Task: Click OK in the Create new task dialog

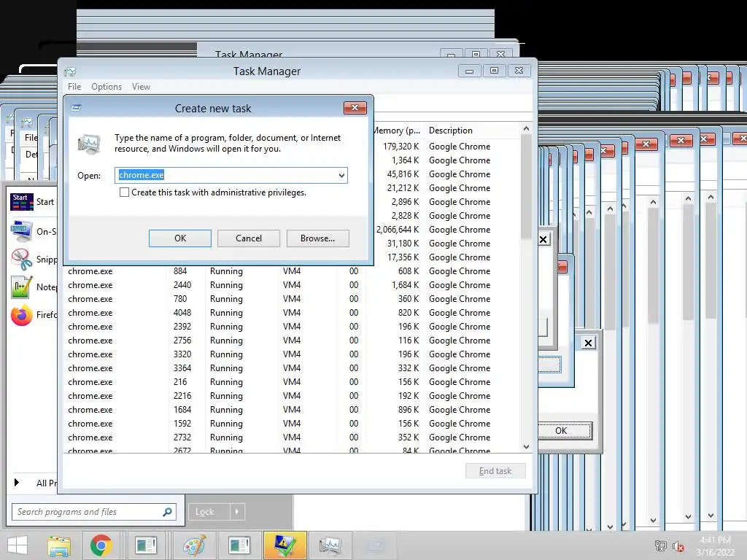Action: 179,238
